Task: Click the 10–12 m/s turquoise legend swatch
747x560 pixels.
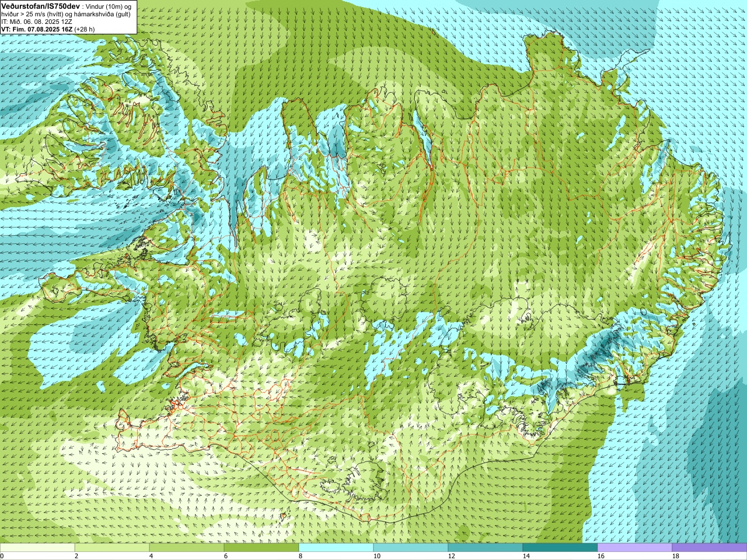Action: click(x=411, y=548)
